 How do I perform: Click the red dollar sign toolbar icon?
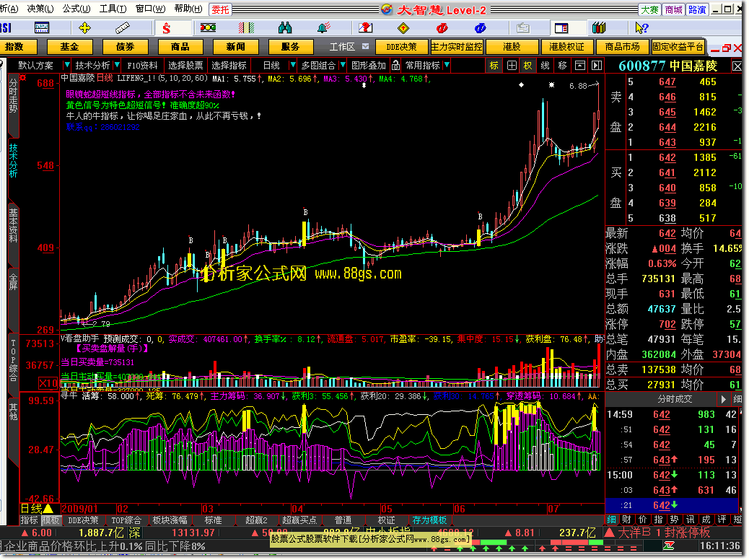pos(166,28)
